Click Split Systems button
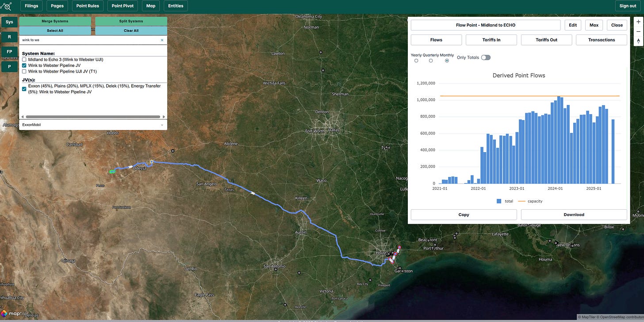 tap(131, 21)
